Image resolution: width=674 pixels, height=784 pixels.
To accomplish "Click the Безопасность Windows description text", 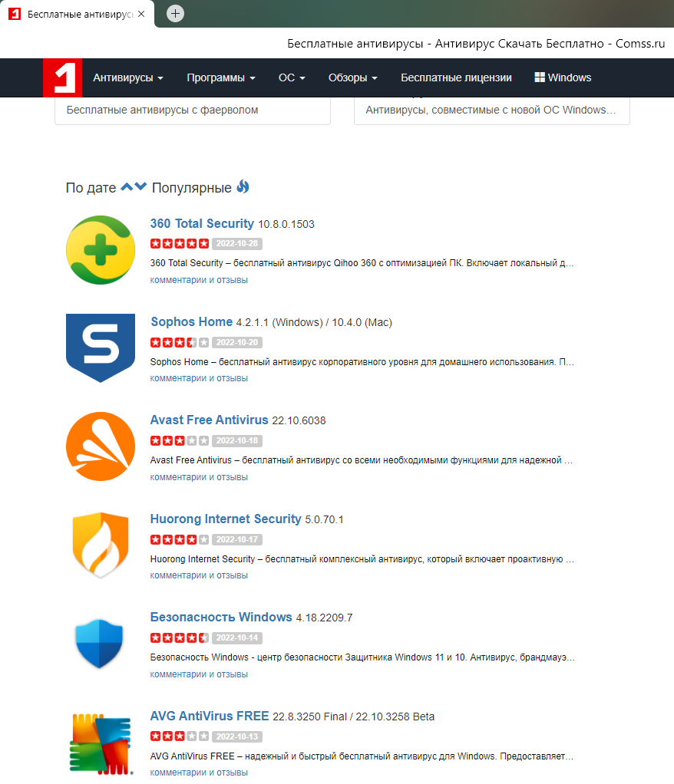I will tap(363, 657).
